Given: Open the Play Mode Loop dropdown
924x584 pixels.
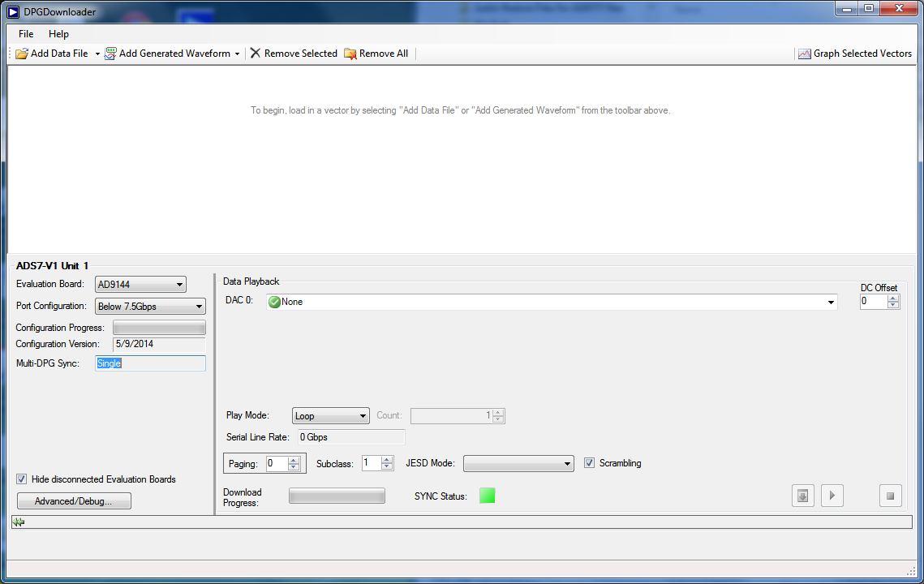Looking at the screenshot, I should [331, 416].
